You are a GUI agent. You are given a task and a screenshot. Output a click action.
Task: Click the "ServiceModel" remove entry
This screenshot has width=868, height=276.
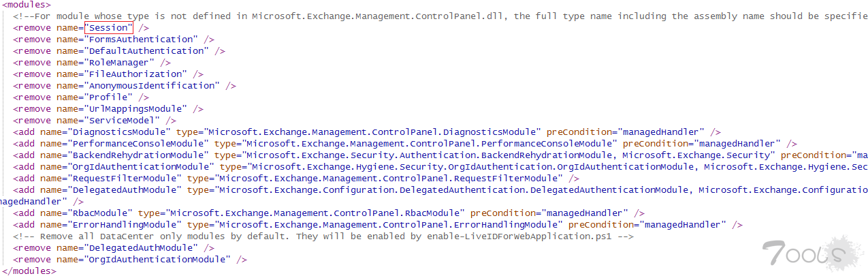[x=122, y=121]
